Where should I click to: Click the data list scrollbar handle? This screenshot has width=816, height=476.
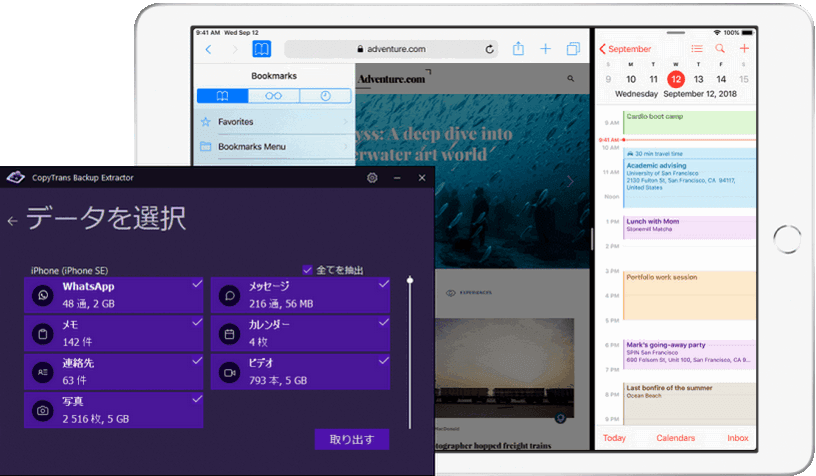coord(410,281)
